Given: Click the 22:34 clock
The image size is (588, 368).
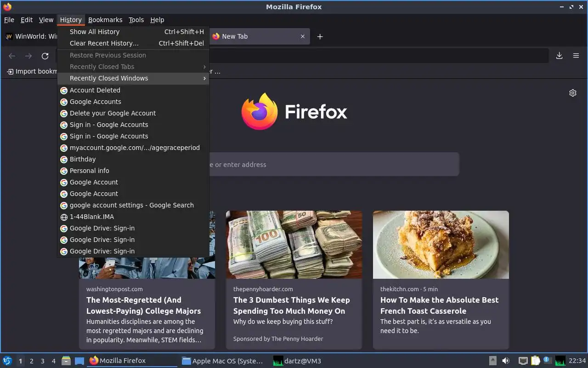Looking at the screenshot, I should pos(577,361).
